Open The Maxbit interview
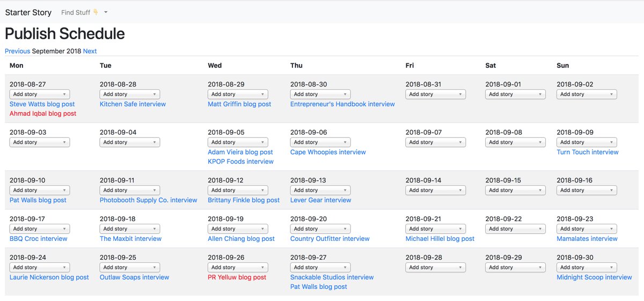644x301 pixels. click(130, 239)
